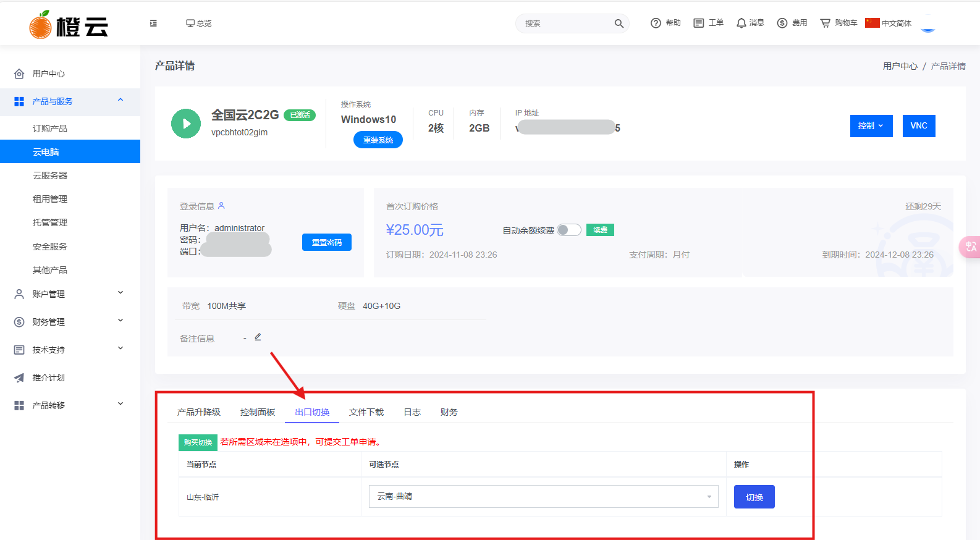Edit the remark info pencil icon
The width and height of the screenshot is (980, 540).
point(258,337)
